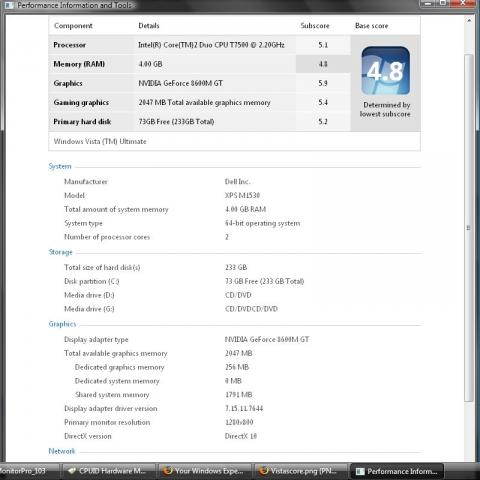Click the scrollbar up arrow
Image resolution: width=480 pixels, height=480 pixels.
(469, 21)
